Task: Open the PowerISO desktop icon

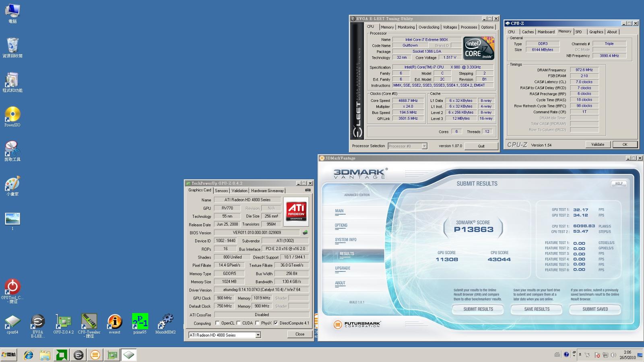Action: [12, 117]
